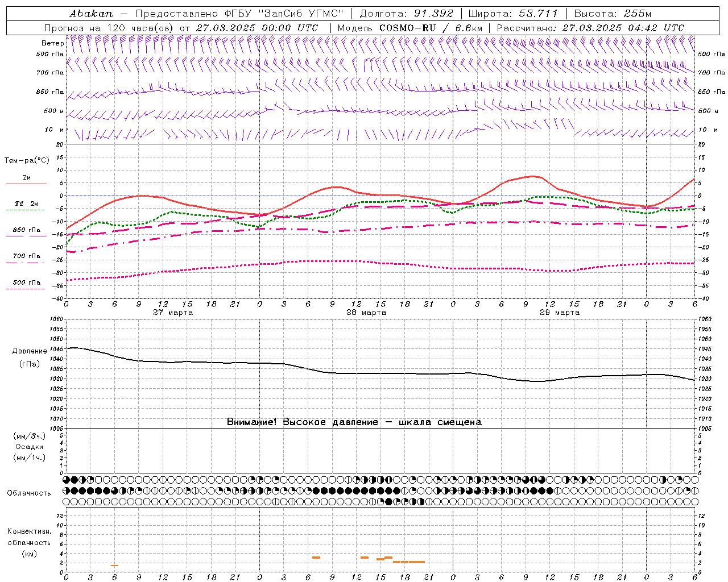Select the (мм/3ч.) precipitation unit label
Image resolution: width=728 pixels, height=582 pixels.
point(30,436)
